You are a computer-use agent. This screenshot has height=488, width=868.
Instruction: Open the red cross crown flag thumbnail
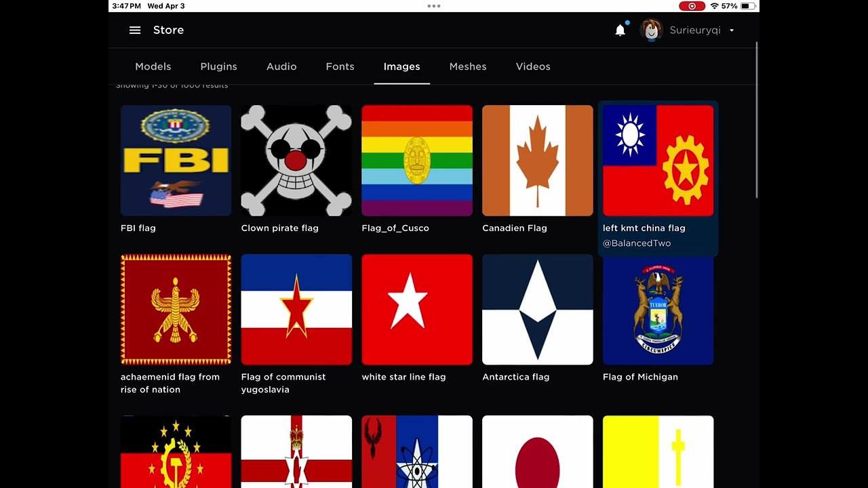(x=296, y=451)
